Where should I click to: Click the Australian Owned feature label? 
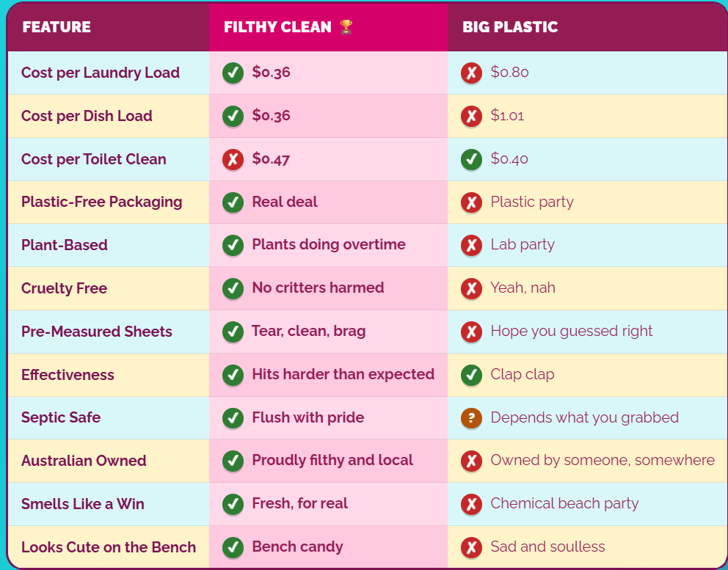(x=84, y=461)
